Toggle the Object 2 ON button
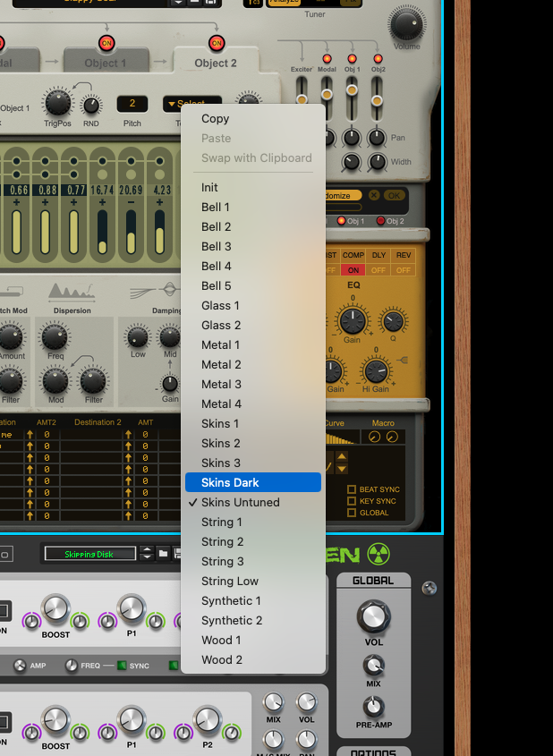553x756 pixels. 216,43
